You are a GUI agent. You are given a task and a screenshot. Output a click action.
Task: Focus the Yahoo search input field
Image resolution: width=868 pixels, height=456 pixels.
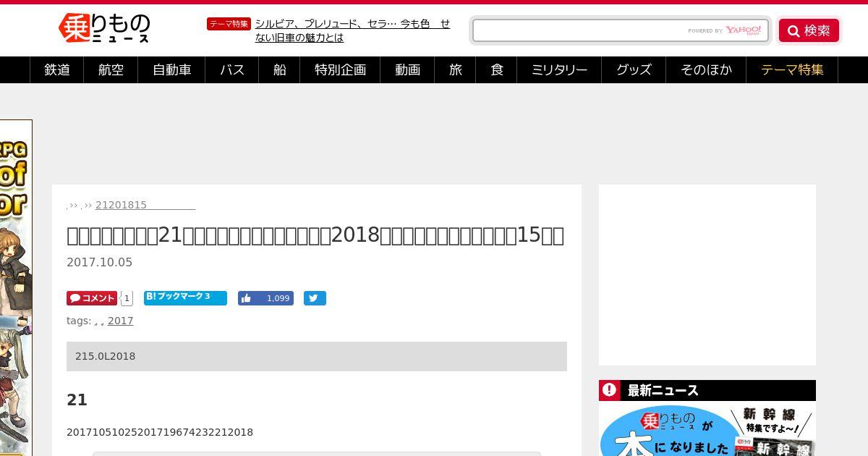point(620,30)
